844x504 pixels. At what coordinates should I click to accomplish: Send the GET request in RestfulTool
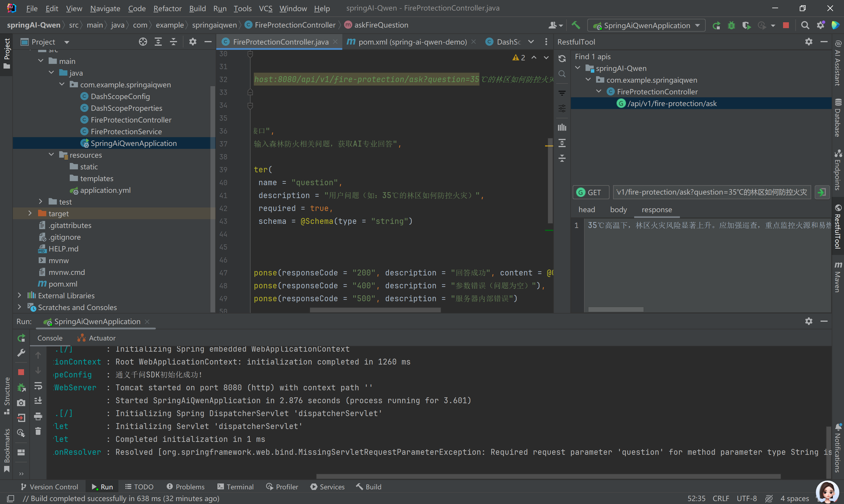(822, 192)
